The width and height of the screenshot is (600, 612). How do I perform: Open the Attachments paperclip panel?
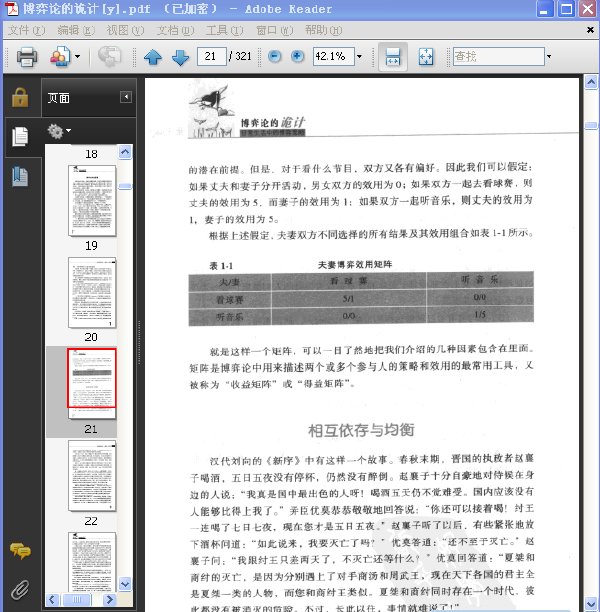[20, 590]
